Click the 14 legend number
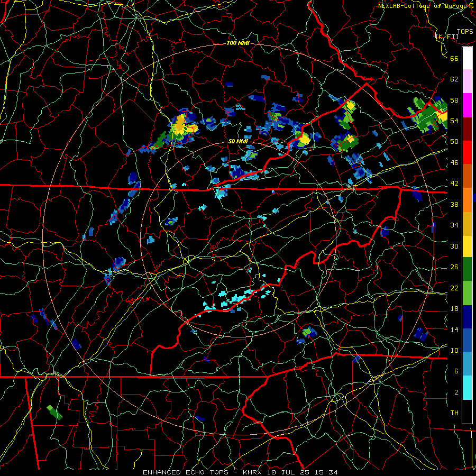The height and width of the screenshot is (476, 476). (454, 329)
